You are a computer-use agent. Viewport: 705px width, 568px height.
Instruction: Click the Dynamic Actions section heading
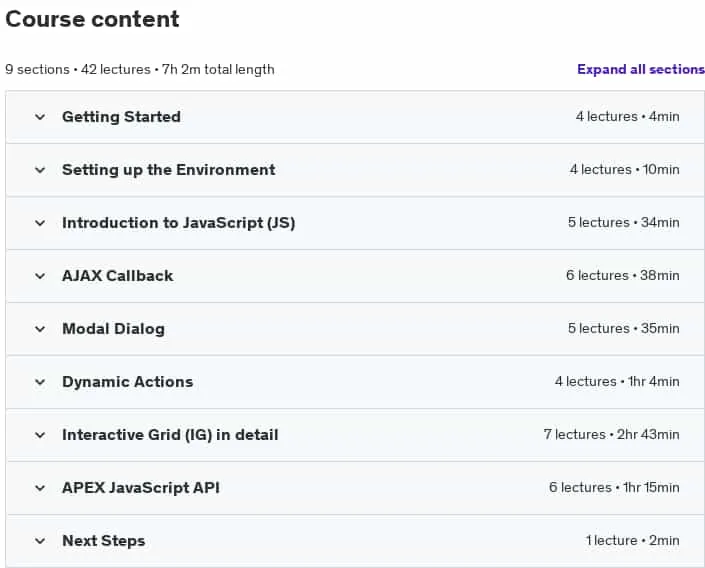pos(128,382)
